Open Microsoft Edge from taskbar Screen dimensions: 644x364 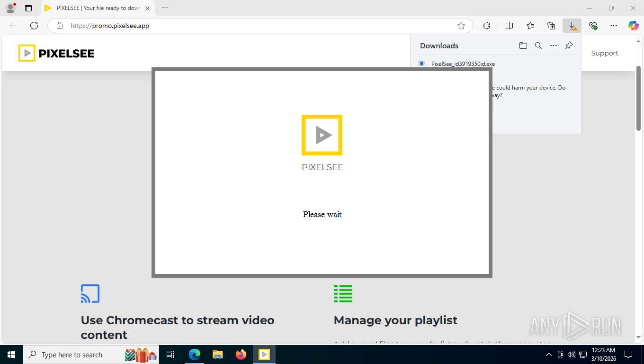(194, 355)
